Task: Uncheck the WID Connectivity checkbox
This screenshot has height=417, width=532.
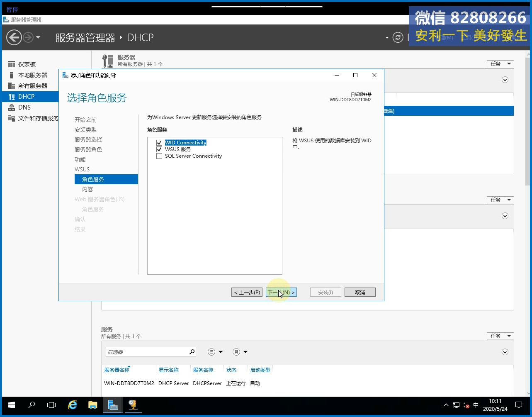Action: (x=159, y=143)
